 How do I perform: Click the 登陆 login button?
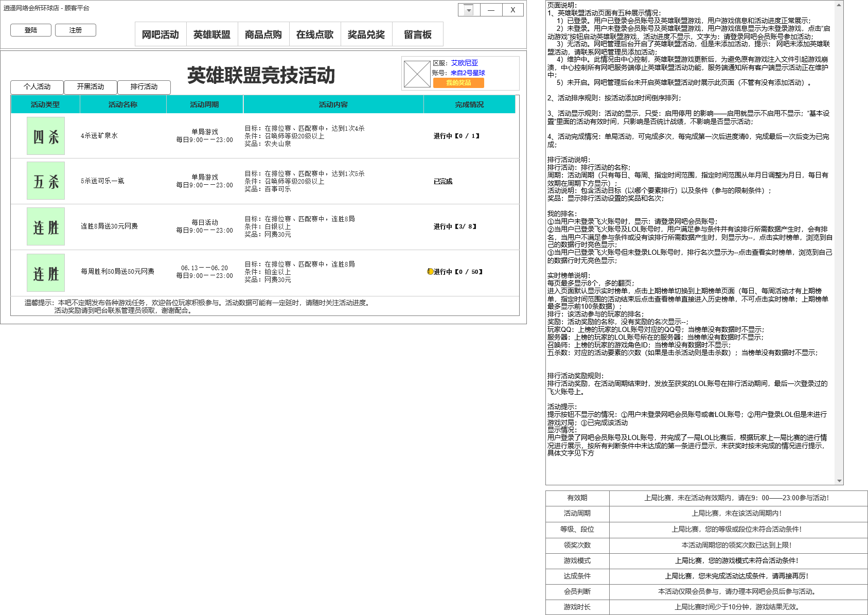point(31,30)
